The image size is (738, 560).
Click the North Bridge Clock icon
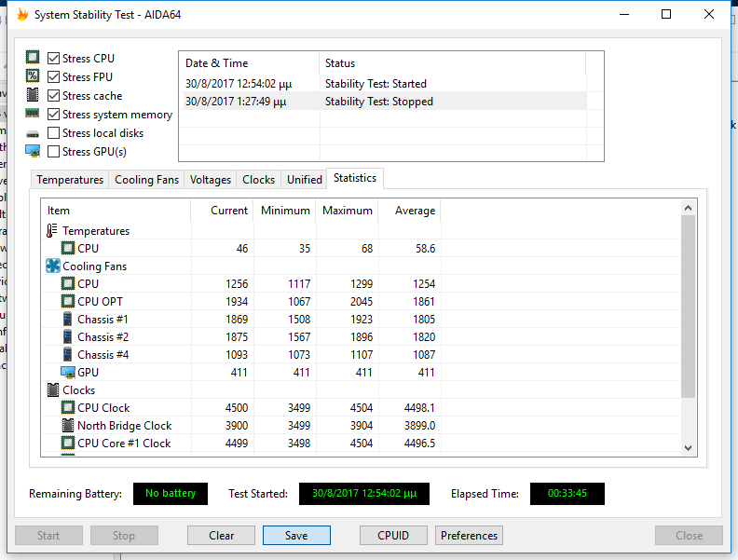[68, 426]
